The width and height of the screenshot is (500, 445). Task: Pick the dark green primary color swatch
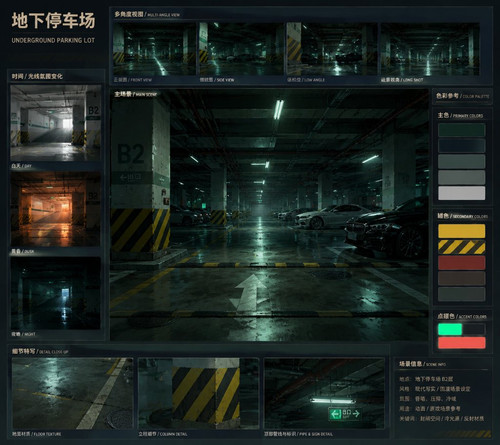tap(462, 130)
